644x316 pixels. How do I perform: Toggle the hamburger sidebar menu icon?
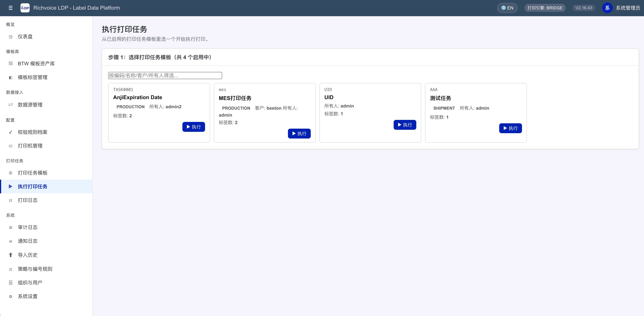(x=11, y=8)
